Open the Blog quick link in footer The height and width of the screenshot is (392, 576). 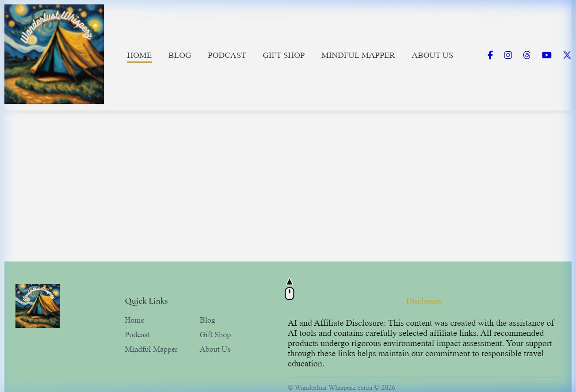click(207, 320)
